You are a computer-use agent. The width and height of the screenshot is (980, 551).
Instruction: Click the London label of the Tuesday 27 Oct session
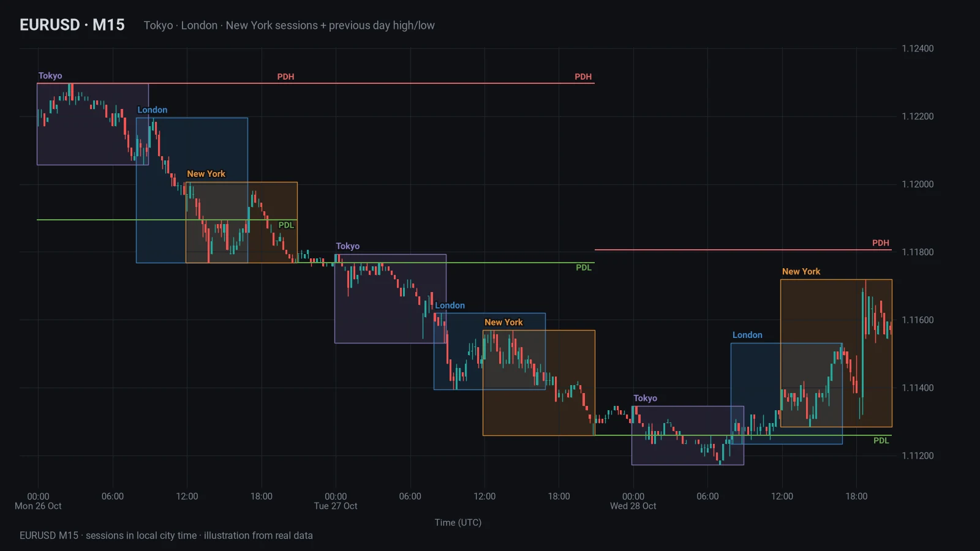coord(450,305)
